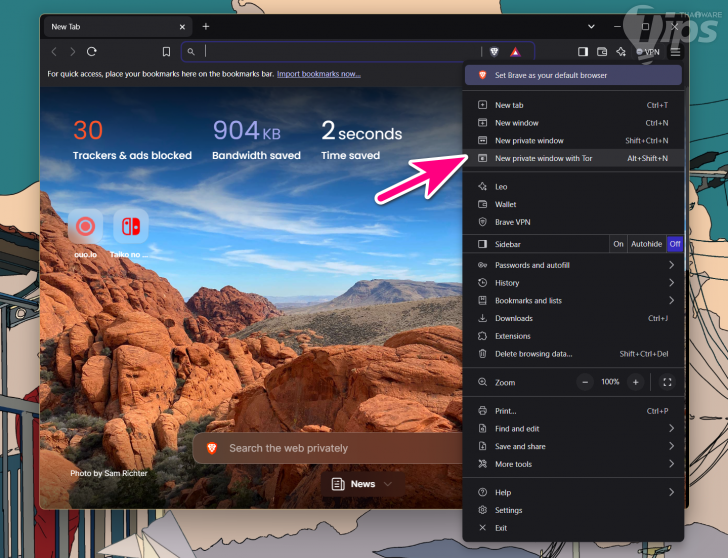The width and height of the screenshot is (728, 558).
Task: Expand Passwords and autofill submenu
Action: pyautogui.click(x=573, y=265)
